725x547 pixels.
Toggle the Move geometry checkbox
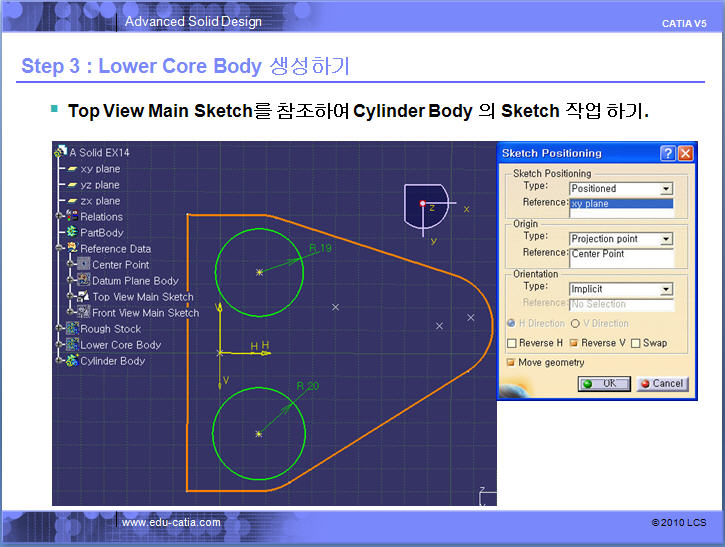(x=510, y=362)
